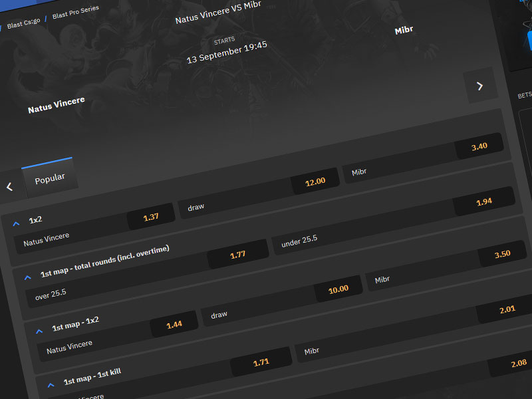Bet on Natus Vincere at 1.44
Viewport: 532px width, 399px height.
118,336
